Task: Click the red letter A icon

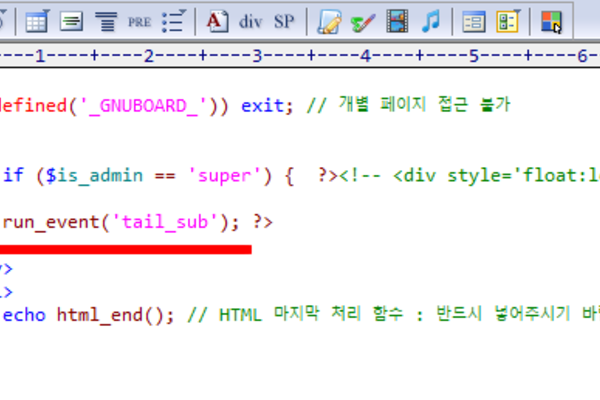Action: [x=217, y=20]
